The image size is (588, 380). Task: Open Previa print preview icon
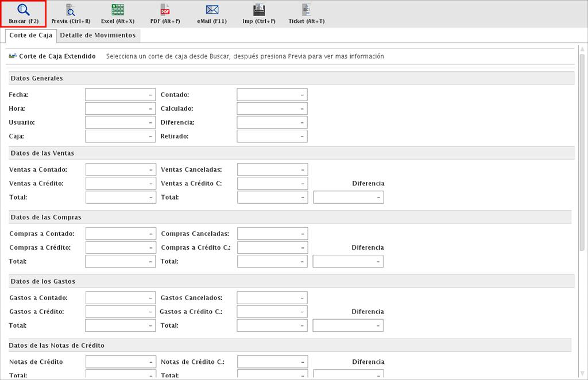(x=71, y=10)
